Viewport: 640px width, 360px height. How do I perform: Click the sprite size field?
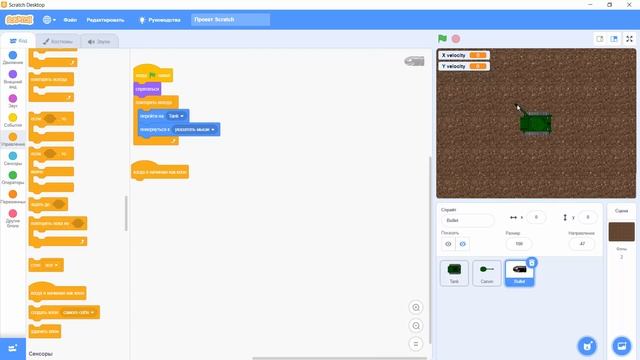click(x=519, y=244)
